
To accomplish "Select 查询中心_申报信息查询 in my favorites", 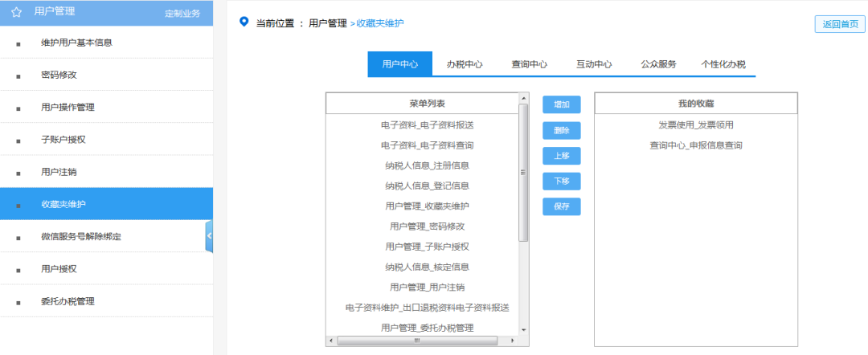I will click(x=696, y=145).
